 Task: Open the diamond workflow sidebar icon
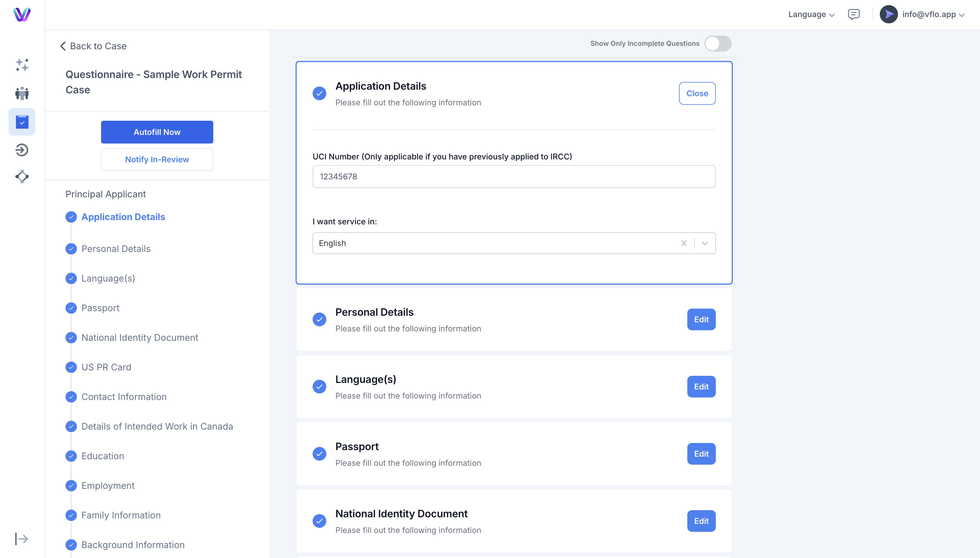tap(22, 177)
